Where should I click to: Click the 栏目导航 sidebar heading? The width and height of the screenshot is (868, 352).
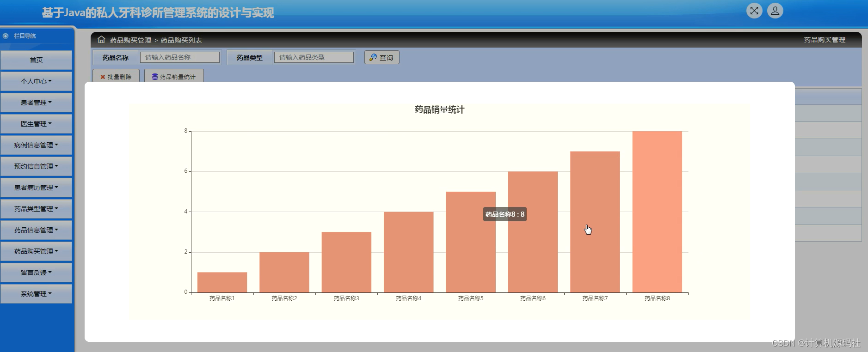[x=25, y=36]
